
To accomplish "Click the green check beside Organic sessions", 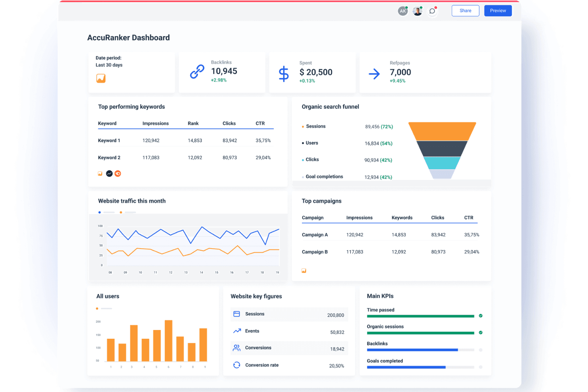I will point(481,332).
